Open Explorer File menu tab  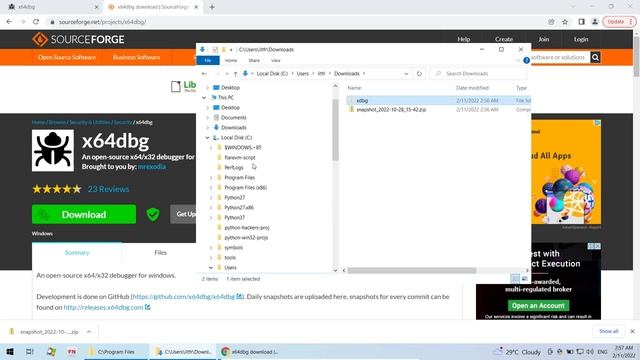click(208, 60)
